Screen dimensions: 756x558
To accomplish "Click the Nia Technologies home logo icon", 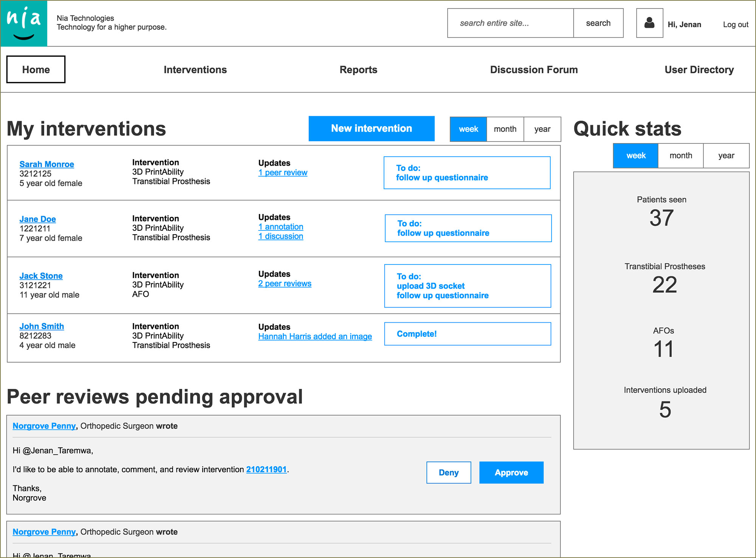I will 23,23.
